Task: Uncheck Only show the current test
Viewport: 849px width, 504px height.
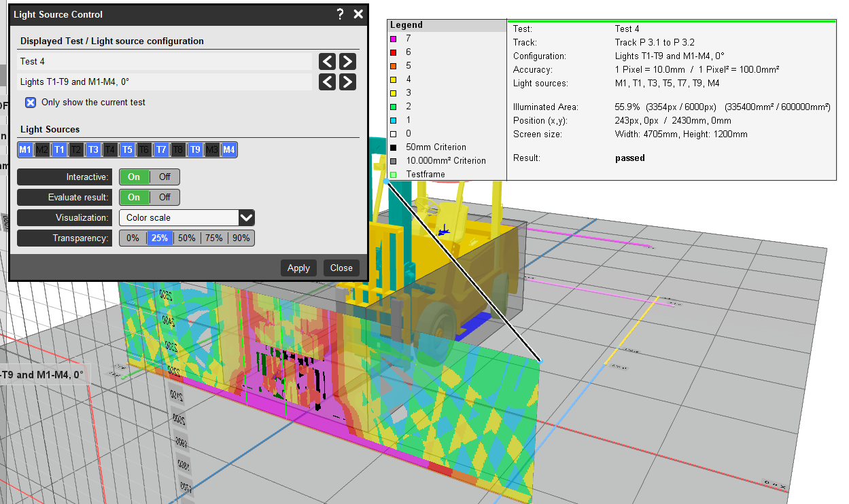Action: coord(31,103)
